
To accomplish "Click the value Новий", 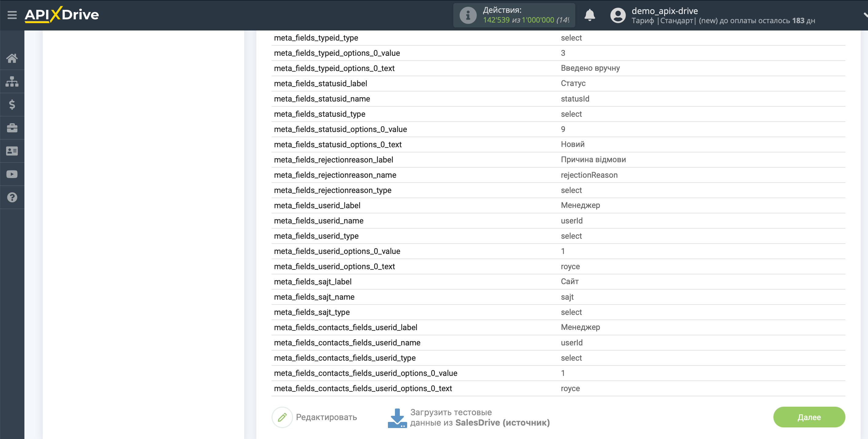I will pyautogui.click(x=572, y=144).
